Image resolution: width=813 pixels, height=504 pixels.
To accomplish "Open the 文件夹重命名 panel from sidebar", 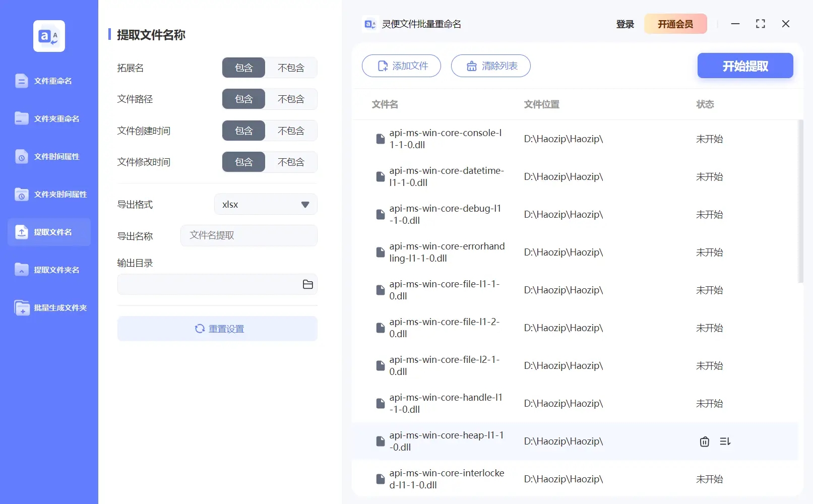I will [49, 118].
